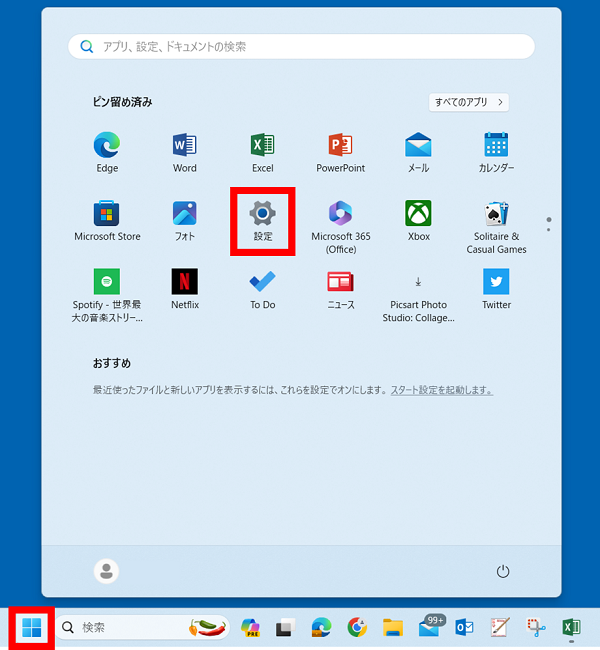Viewport: 600px width, 650px height.
Task: Open Netflix pinned app
Action: 185,289
